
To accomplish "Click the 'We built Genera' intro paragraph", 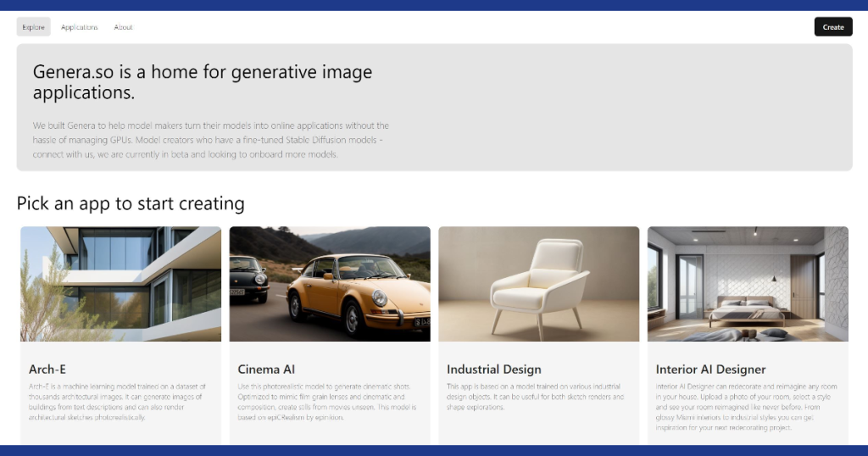I will click(211, 140).
